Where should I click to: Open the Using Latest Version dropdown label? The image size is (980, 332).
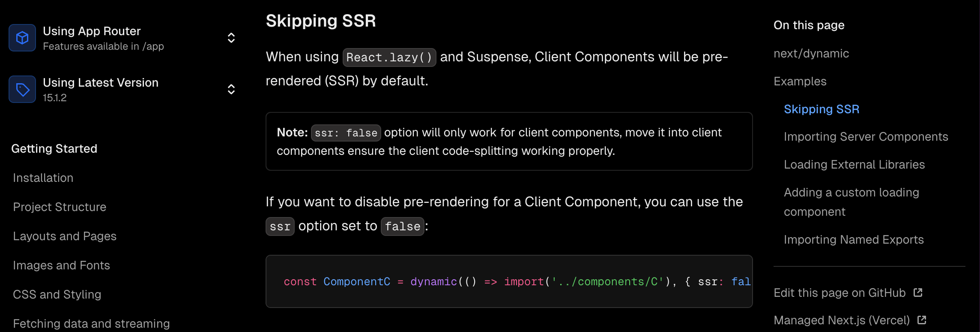101,83
